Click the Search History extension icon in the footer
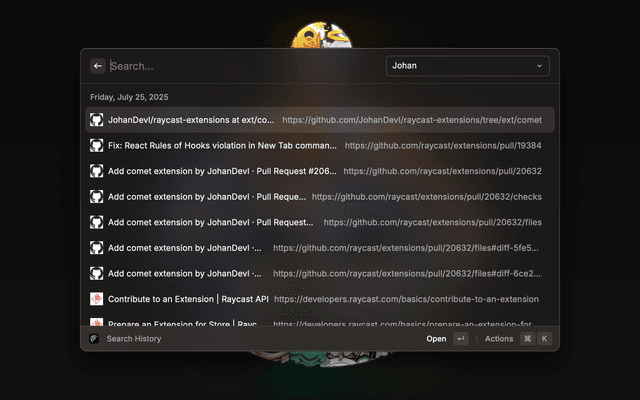640x400 pixels. click(x=94, y=339)
